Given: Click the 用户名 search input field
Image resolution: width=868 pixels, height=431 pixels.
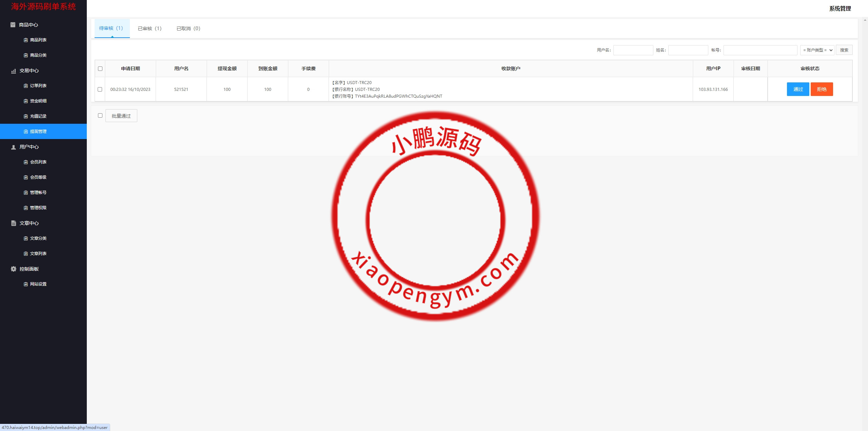Looking at the screenshot, I should pyautogui.click(x=633, y=50).
